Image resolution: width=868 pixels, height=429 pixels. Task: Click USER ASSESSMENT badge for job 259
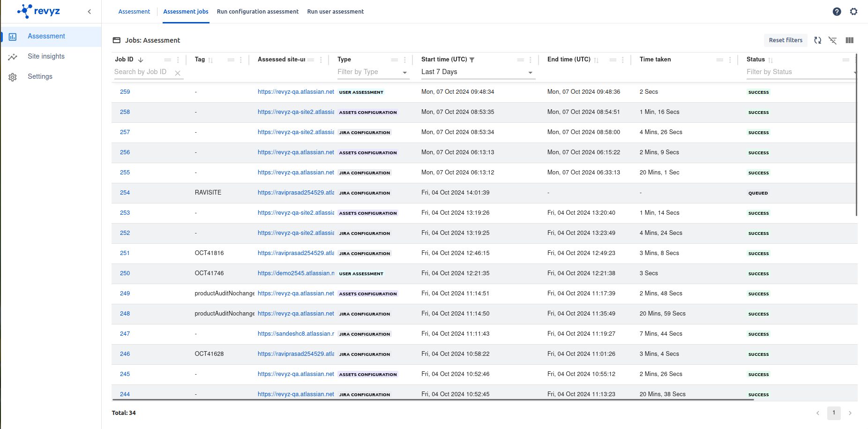click(x=361, y=92)
